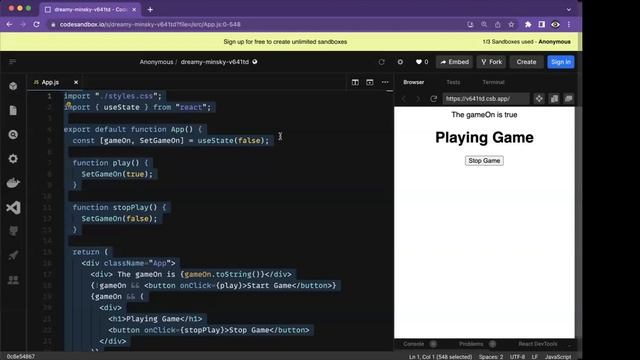The width and height of the screenshot is (640, 360).
Task: Click Spaces: 2 in status bar
Action: tap(491, 357)
